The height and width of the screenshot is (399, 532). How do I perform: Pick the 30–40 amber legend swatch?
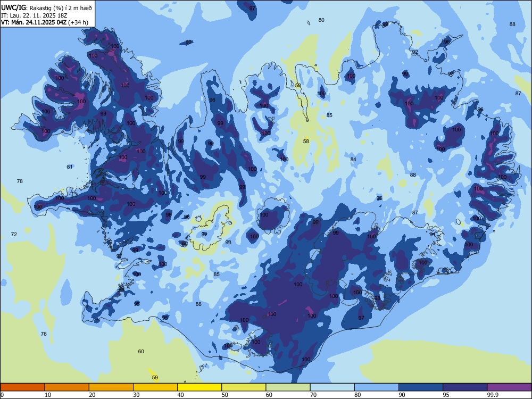click(155, 387)
